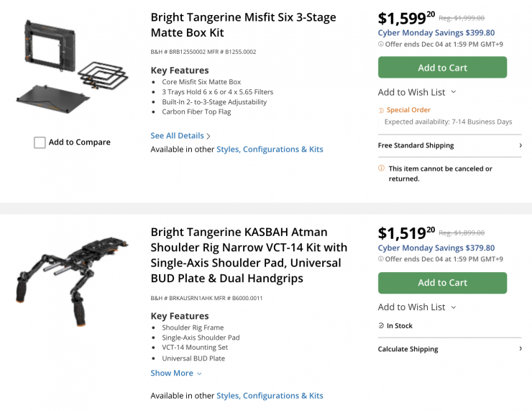Viewport: 532px width, 411px height.
Task: Add KASBAH Atman Shoulder Rig to cart
Action: click(x=442, y=283)
